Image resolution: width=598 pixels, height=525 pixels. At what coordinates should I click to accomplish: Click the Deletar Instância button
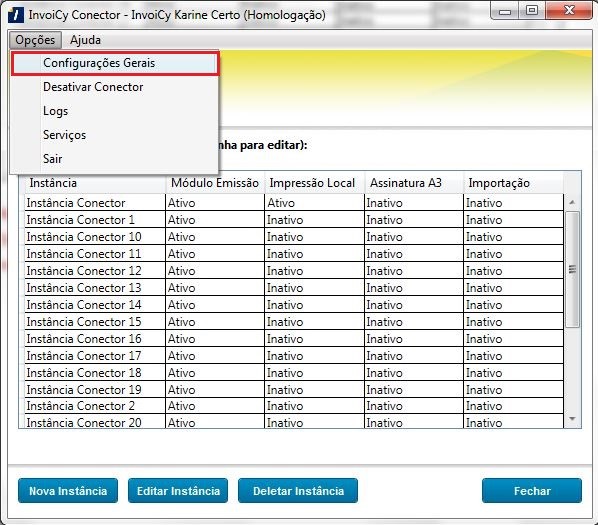click(298, 491)
